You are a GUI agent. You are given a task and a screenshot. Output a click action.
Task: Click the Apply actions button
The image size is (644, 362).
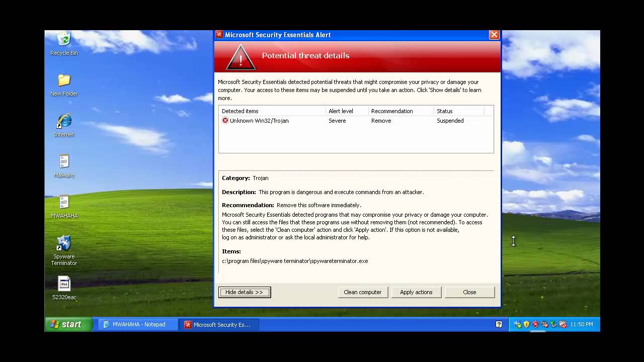click(x=416, y=292)
